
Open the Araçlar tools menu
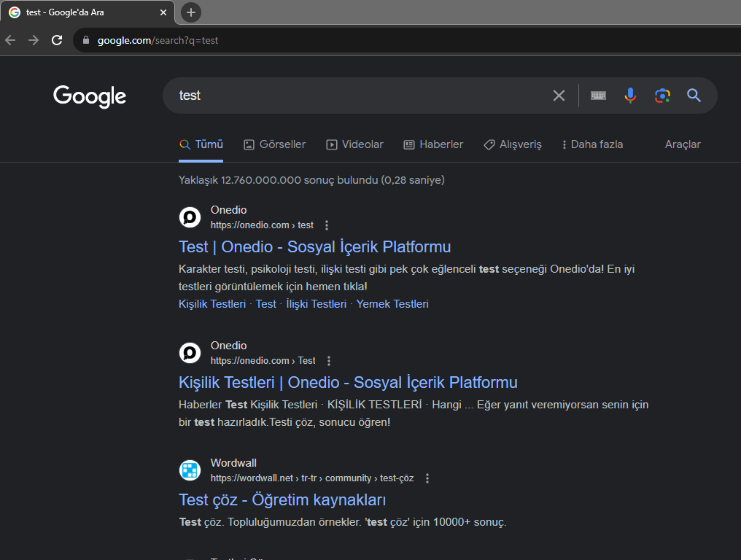point(683,144)
